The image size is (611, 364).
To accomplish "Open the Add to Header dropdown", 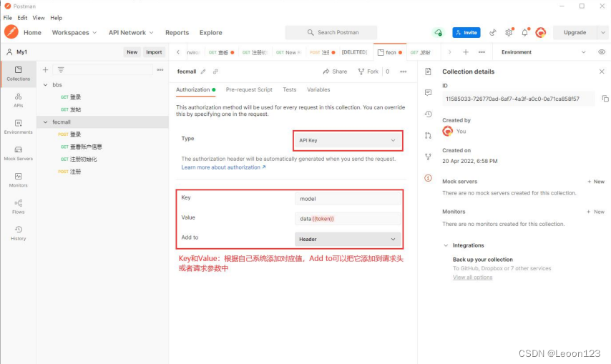I will [x=348, y=239].
